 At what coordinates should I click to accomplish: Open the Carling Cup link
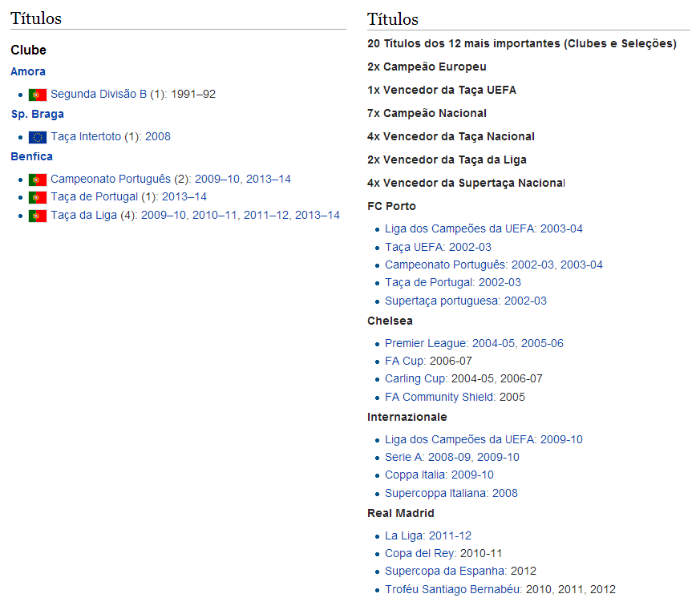(x=415, y=378)
